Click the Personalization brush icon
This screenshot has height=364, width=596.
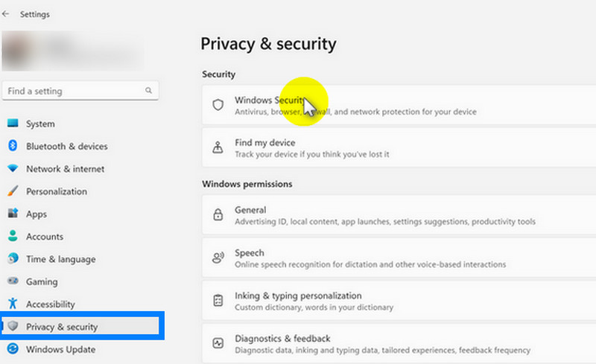tap(12, 191)
